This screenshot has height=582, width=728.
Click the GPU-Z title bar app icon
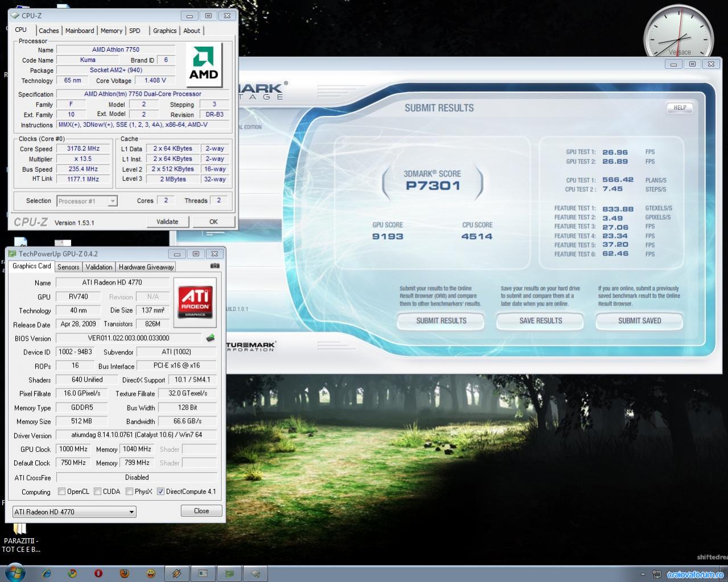(x=13, y=254)
